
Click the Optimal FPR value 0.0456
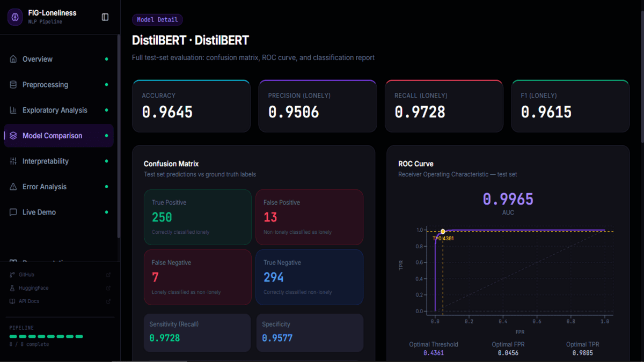pos(508,353)
